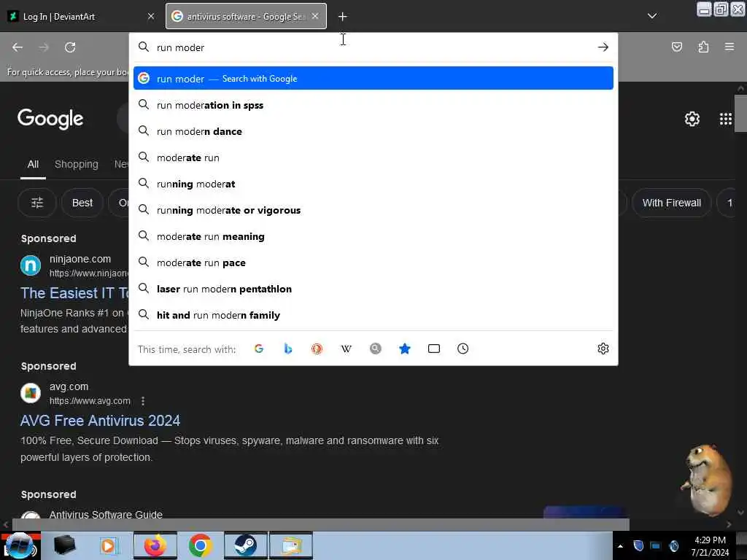Viewport: 747px width, 560px height.
Task: Open the avg.com result options three dots
Action: (x=143, y=401)
